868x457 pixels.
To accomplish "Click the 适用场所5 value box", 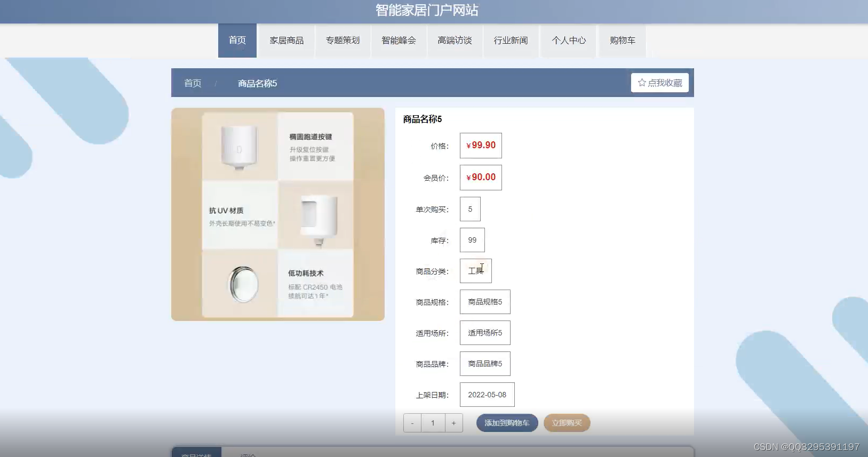I will coord(485,333).
